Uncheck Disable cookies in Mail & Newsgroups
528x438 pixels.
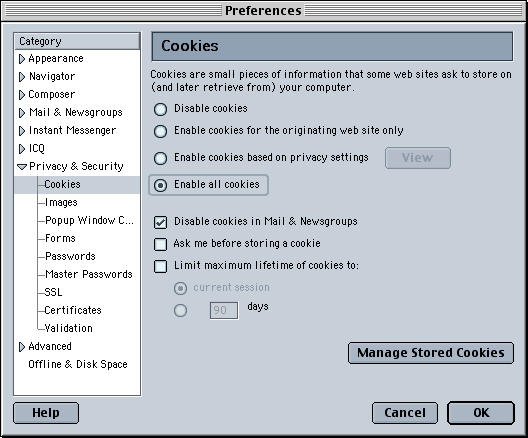tap(160, 222)
